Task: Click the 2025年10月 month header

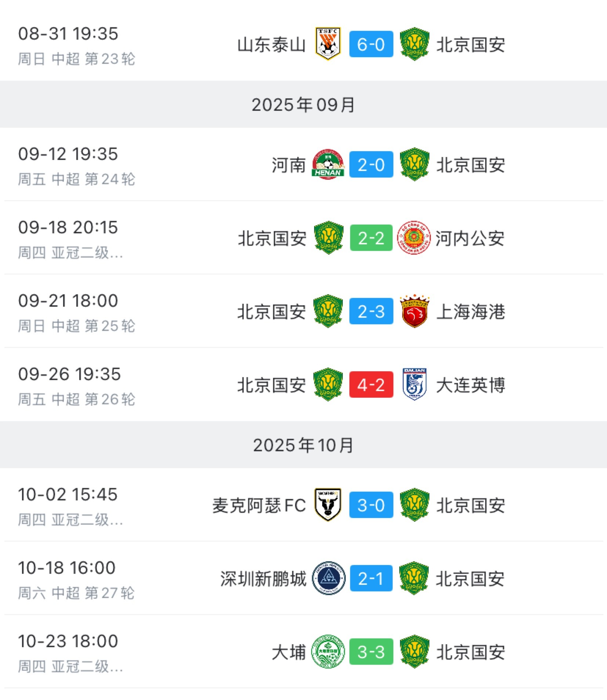Action: click(303, 445)
